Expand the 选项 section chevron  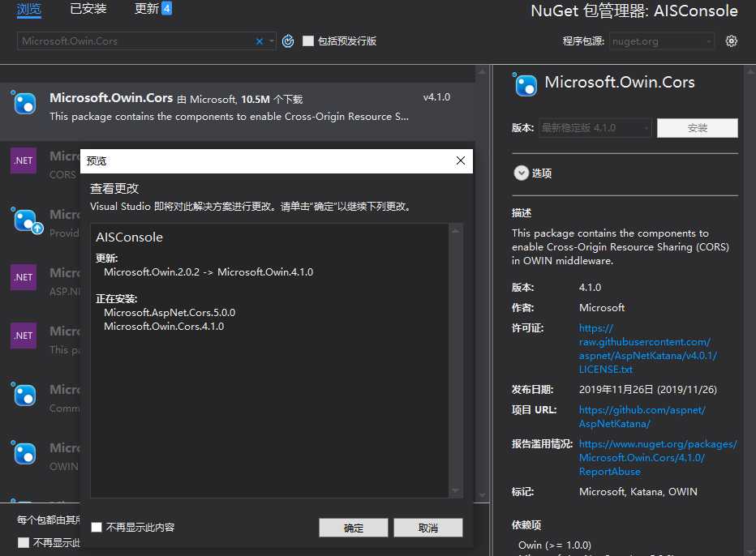pos(522,173)
